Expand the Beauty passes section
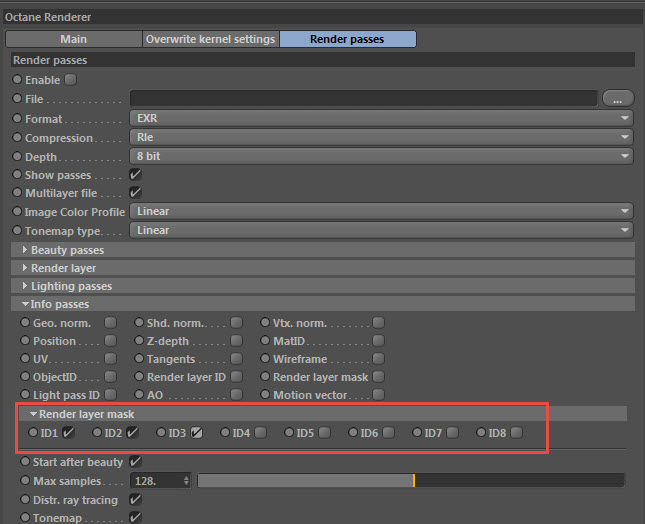Screen dimensions: 645x524 click(323, 250)
